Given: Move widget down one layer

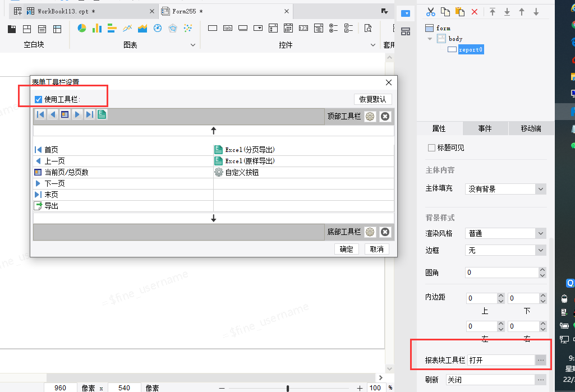Looking at the screenshot, I should click(536, 12).
